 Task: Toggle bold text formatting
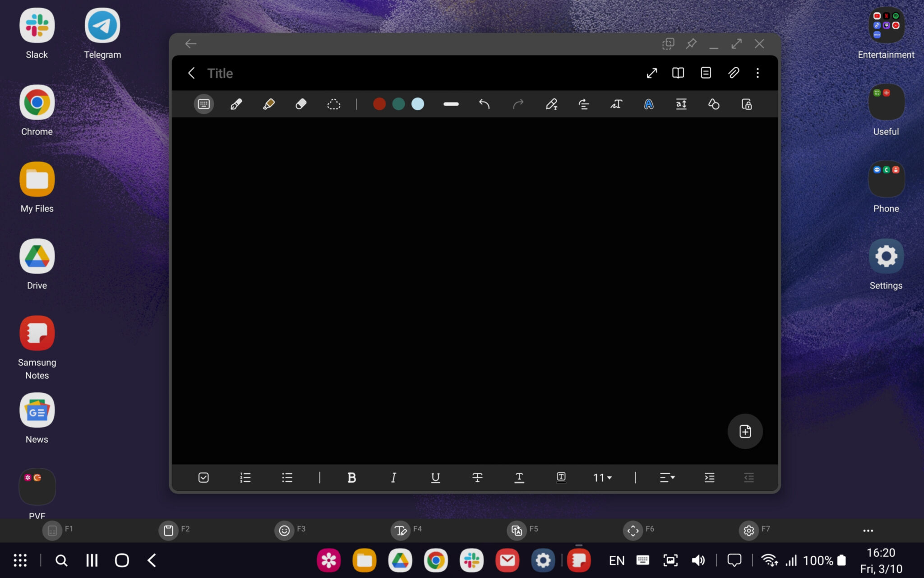click(x=351, y=478)
